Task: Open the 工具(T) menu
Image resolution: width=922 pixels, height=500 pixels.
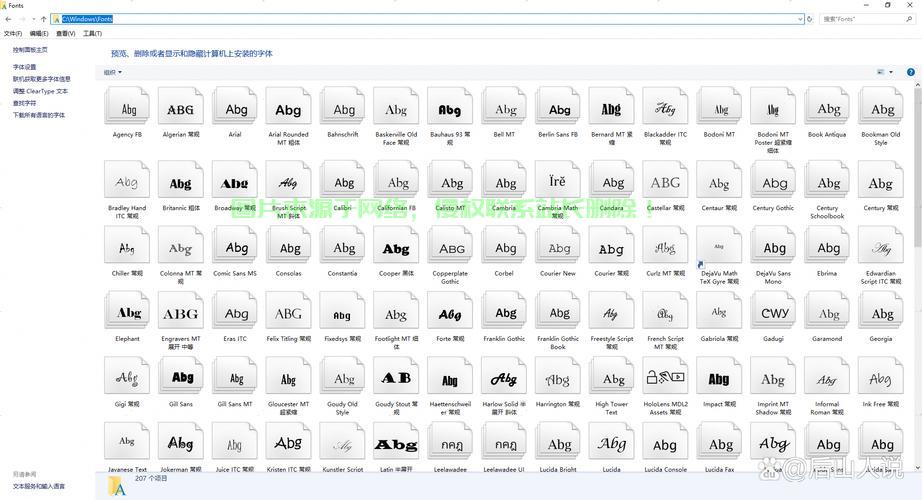Action: click(x=92, y=34)
